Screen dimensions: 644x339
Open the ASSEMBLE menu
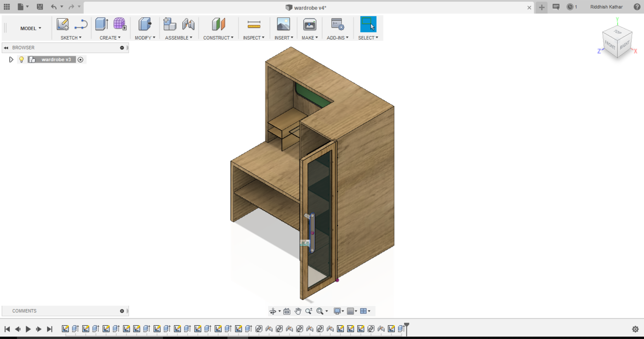(179, 38)
